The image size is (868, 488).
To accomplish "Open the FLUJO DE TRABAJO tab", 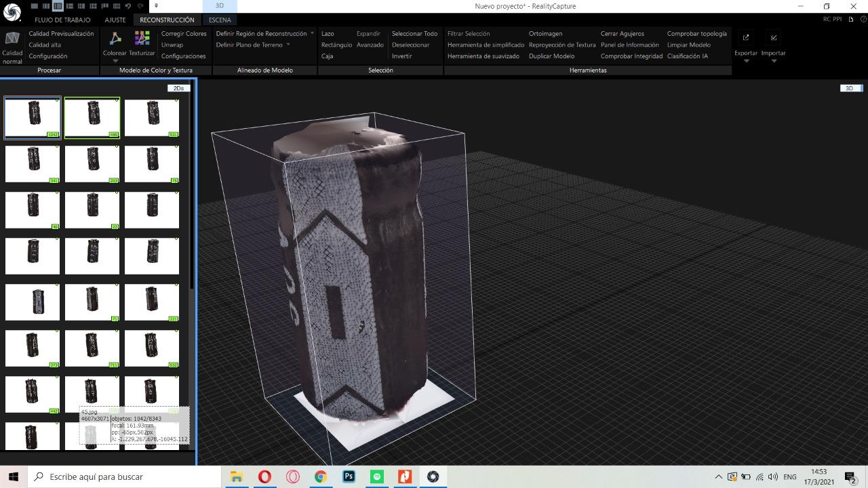I will [x=62, y=20].
